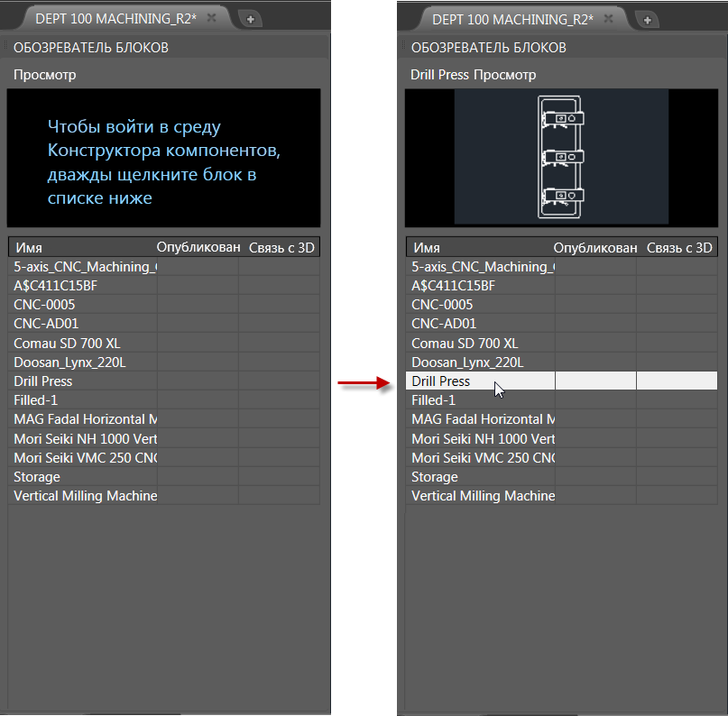Select A$C411C15BF block in right list

click(562, 286)
